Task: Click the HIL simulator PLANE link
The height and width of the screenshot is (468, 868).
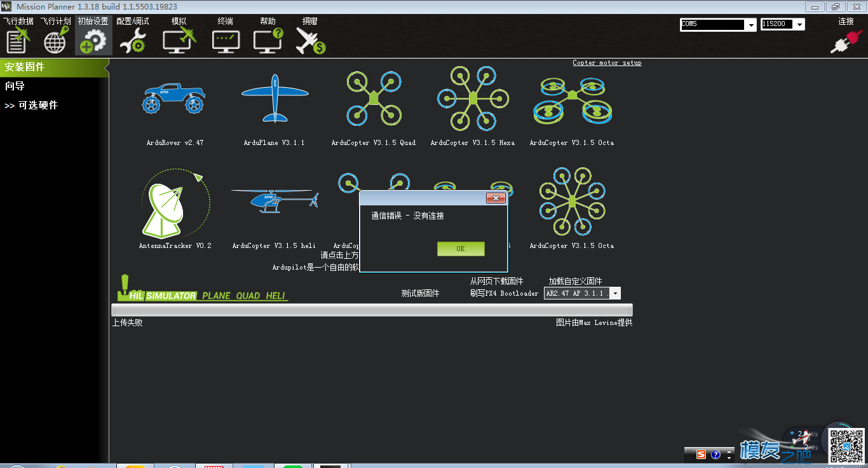Action: [217, 296]
